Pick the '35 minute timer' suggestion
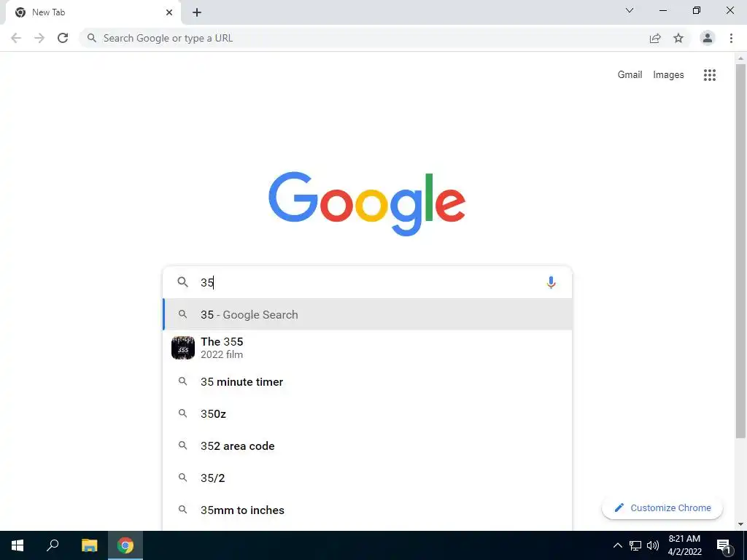747x560 pixels. (368, 382)
